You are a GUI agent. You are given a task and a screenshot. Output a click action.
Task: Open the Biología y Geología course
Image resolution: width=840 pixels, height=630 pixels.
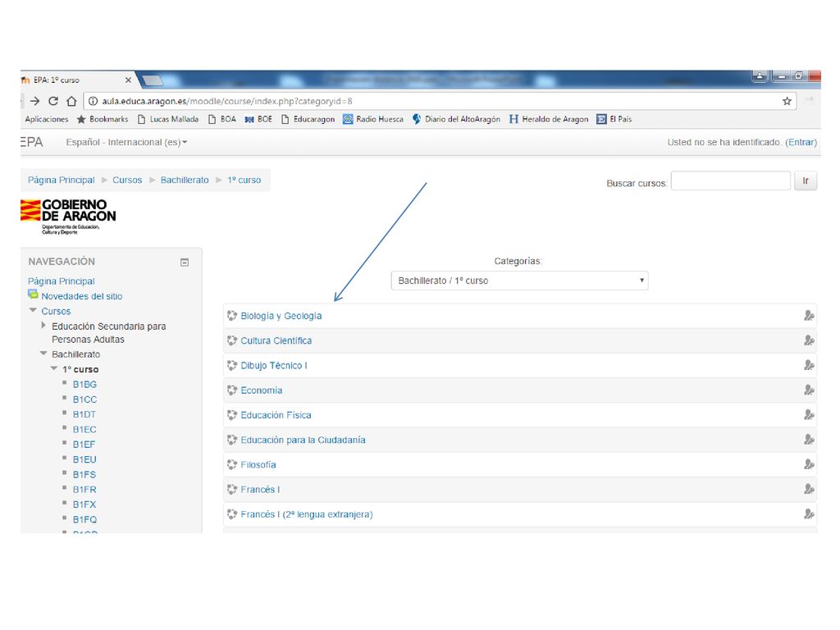click(281, 316)
